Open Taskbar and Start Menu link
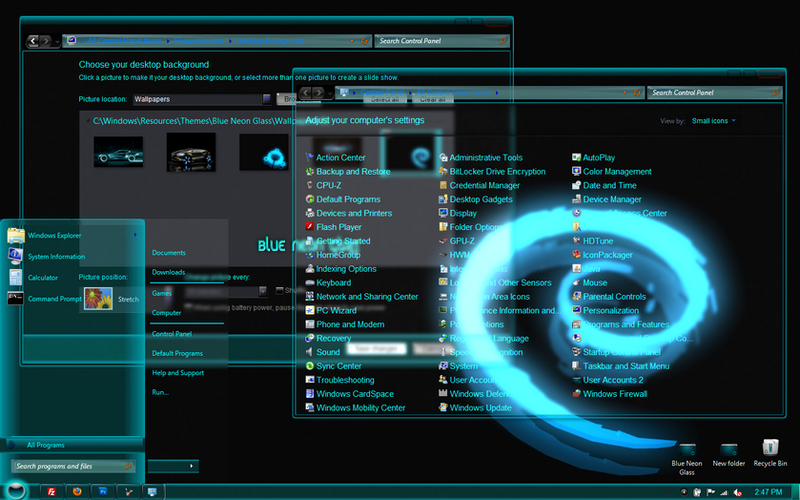 (x=626, y=366)
